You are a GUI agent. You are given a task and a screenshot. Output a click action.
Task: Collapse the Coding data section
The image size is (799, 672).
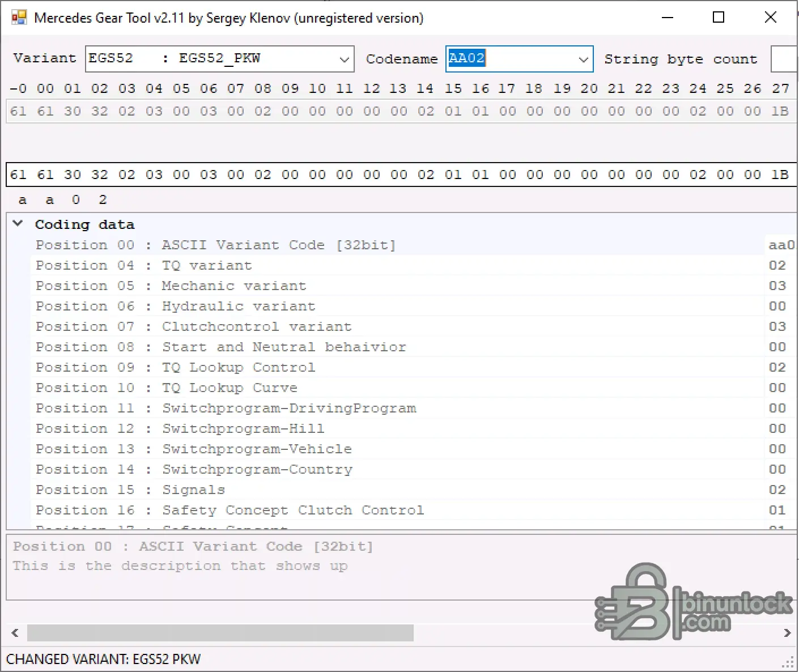pyautogui.click(x=18, y=224)
